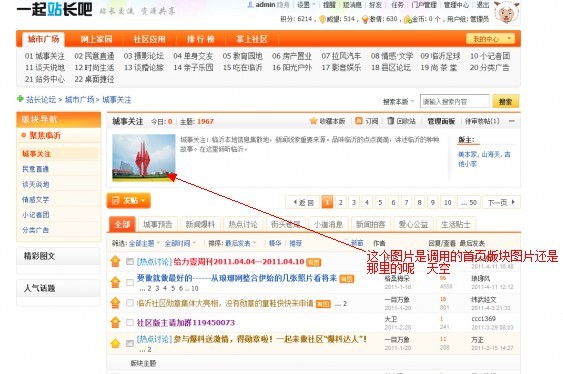
Task: Select the 全部 thread category tab
Action: coord(122,224)
